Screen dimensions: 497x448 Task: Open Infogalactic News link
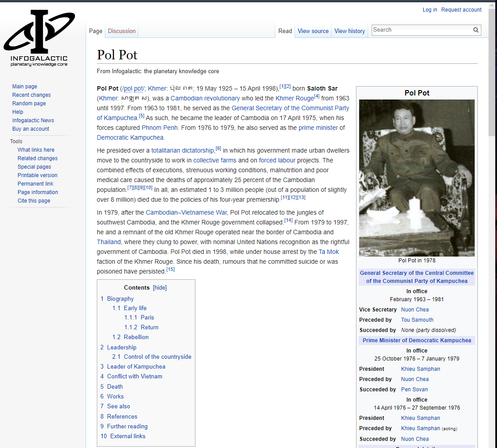(33, 120)
